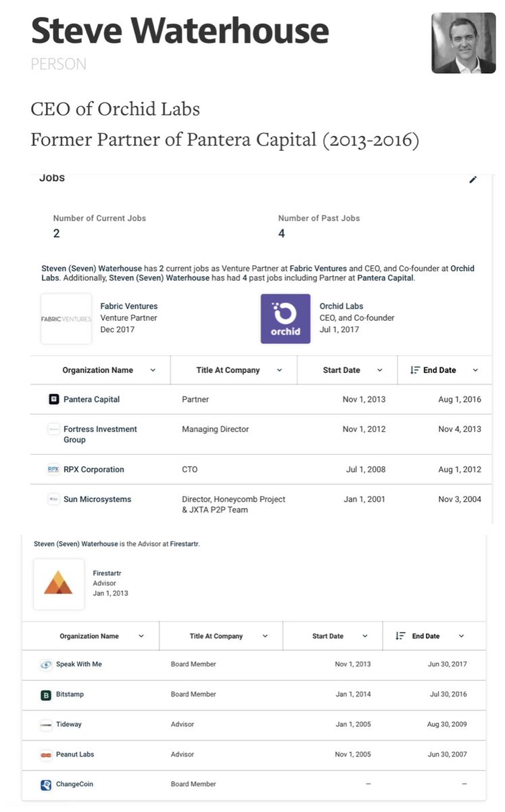505x812 pixels.
Task: Expand Organization Name dropdown in jobs table
Action: [x=153, y=371]
